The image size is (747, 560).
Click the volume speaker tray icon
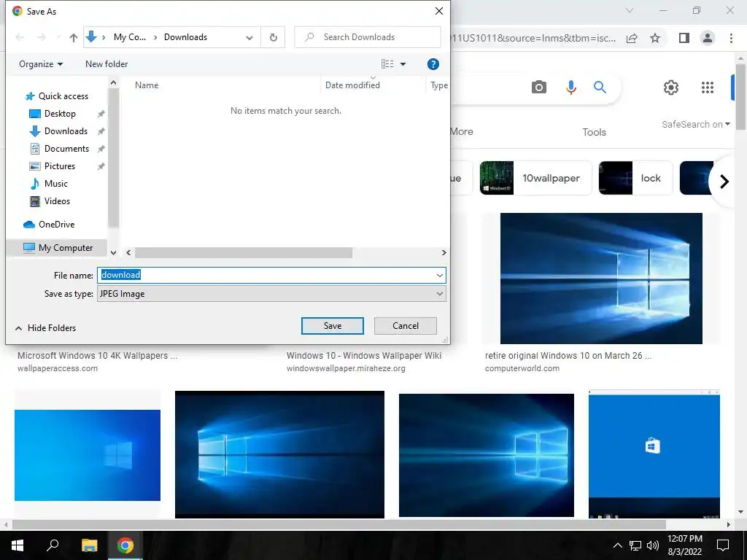point(653,545)
